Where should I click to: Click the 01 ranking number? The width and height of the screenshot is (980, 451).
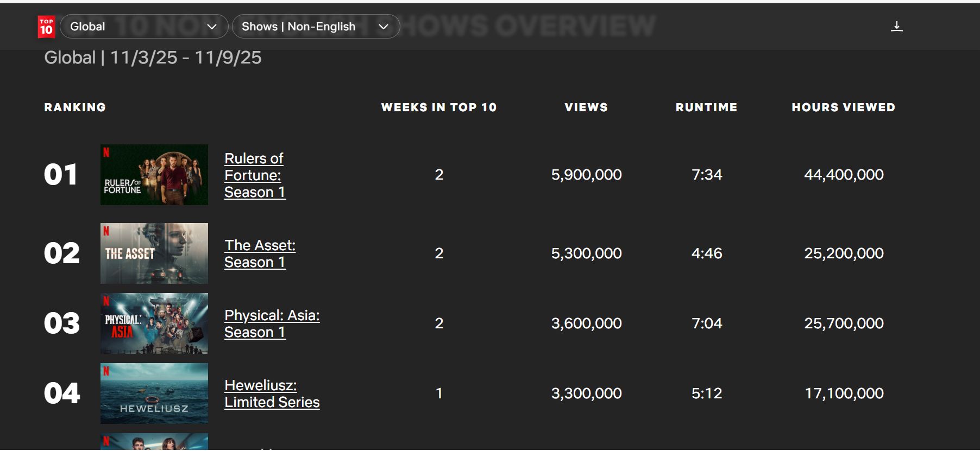click(x=60, y=175)
